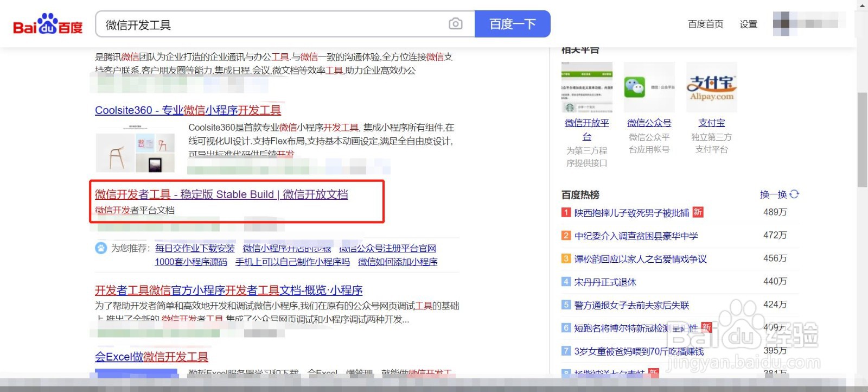Image resolution: width=868 pixels, height=392 pixels.
Task: Click 微信公众号 thumbnail image
Action: [x=649, y=87]
